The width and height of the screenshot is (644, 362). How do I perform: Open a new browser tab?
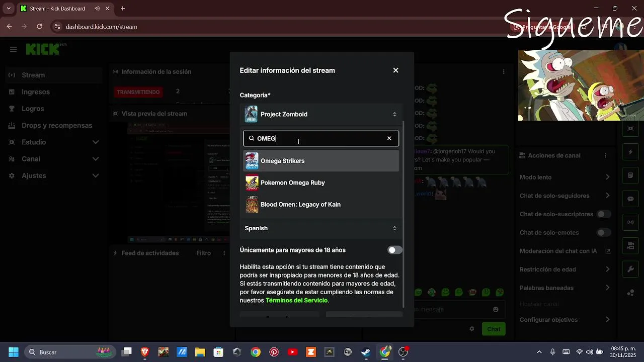[x=123, y=9]
